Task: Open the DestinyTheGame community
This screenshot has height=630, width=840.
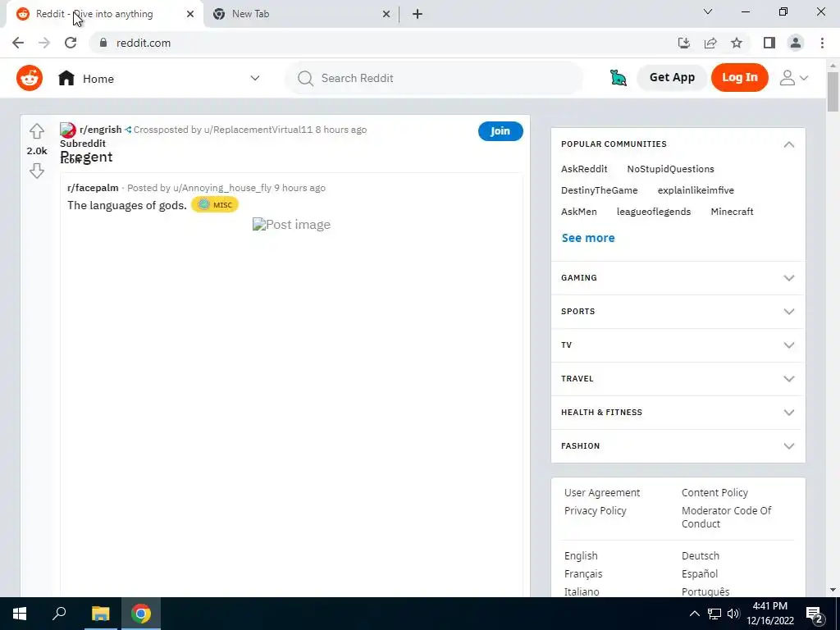Action: pyautogui.click(x=599, y=190)
